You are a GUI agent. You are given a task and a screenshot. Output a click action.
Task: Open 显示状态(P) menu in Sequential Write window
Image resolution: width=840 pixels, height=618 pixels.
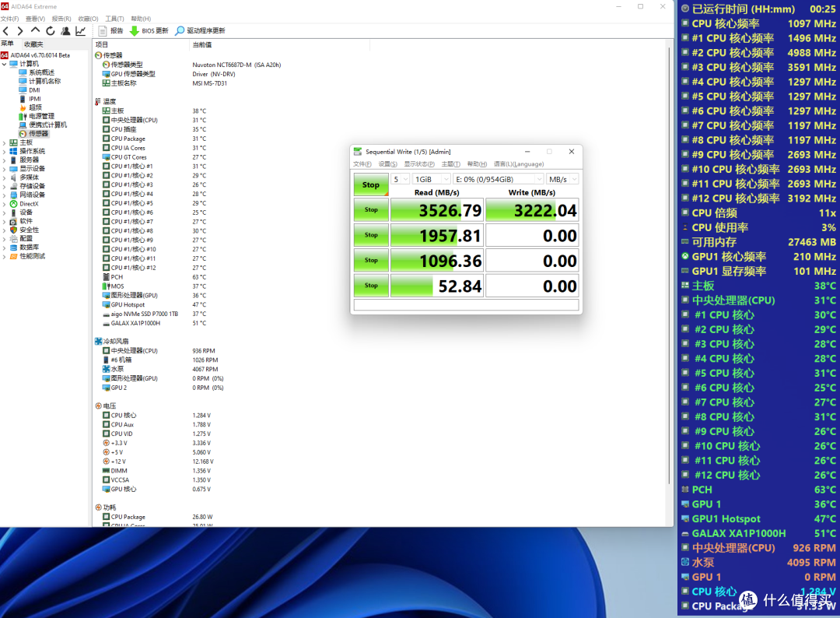[419, 164]
